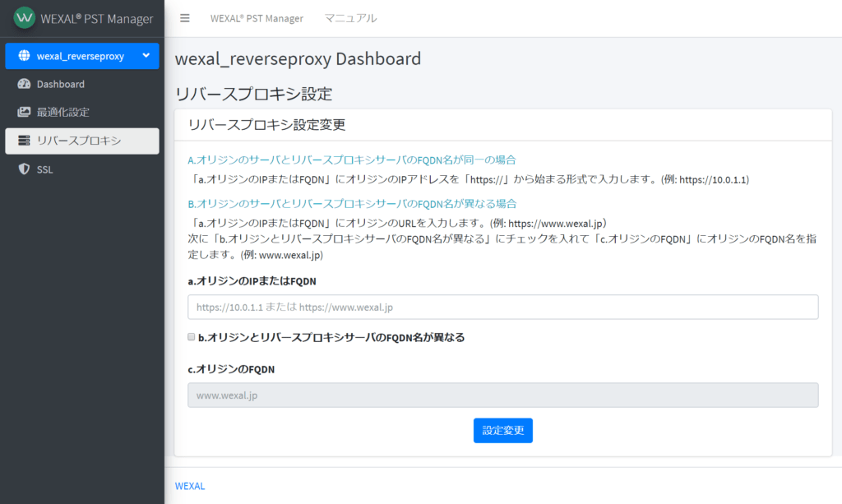Open SSL settings in the sidebar
This screenshot has height=504, width=842.
pos(82,169)
